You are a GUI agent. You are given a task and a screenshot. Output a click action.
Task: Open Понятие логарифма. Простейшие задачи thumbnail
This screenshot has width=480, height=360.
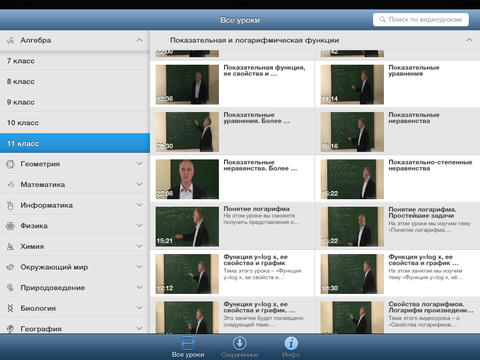click(352, 227)
